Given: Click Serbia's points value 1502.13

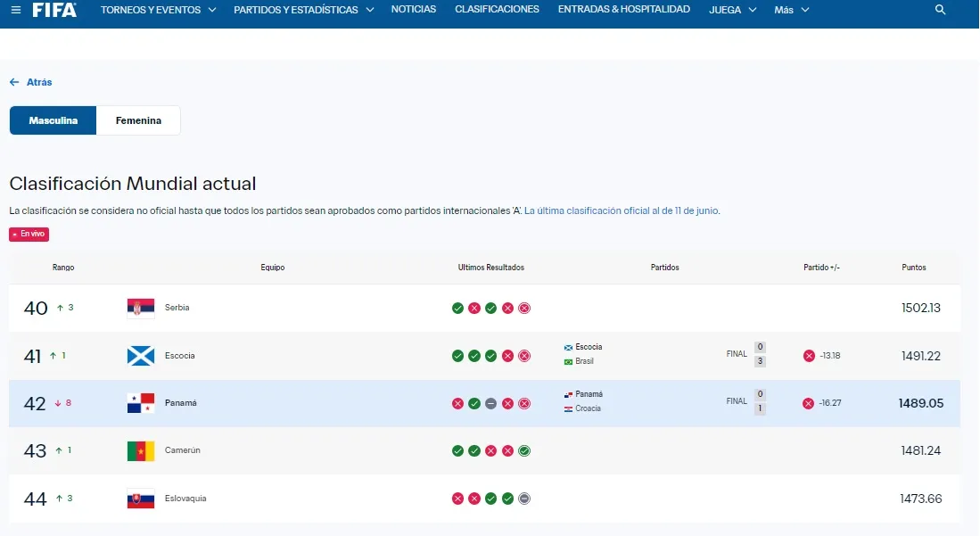Looking at the screenshot, I should pos(920,308).
